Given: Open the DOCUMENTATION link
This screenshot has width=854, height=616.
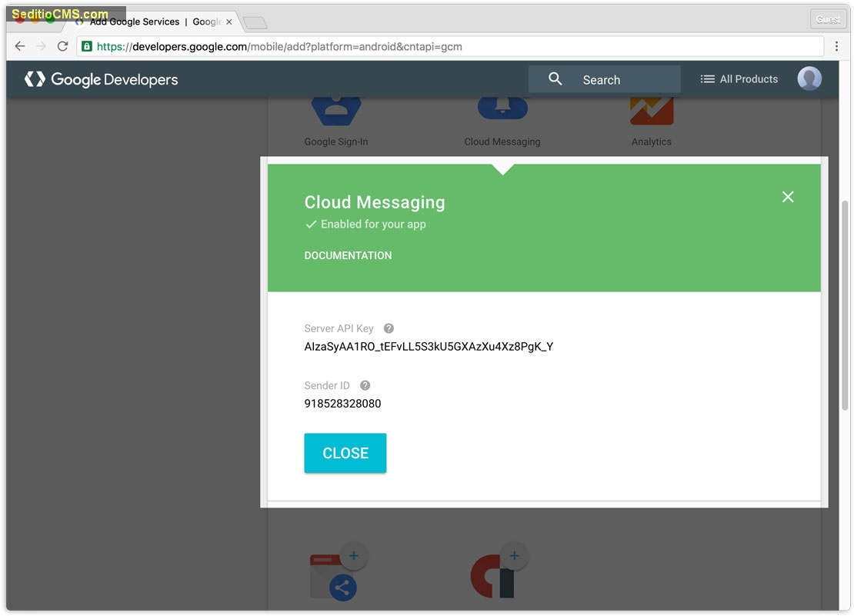Looking at the screenshot, I should tap(348, 255).
